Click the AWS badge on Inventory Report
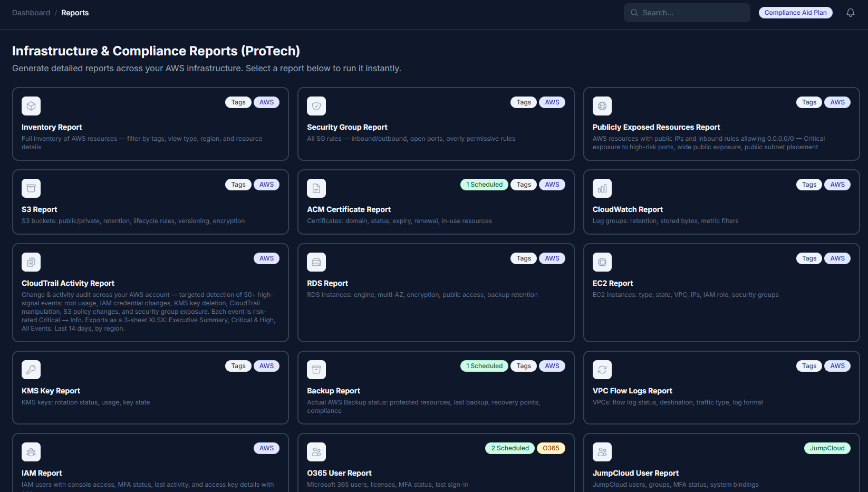 click(266, 102)
